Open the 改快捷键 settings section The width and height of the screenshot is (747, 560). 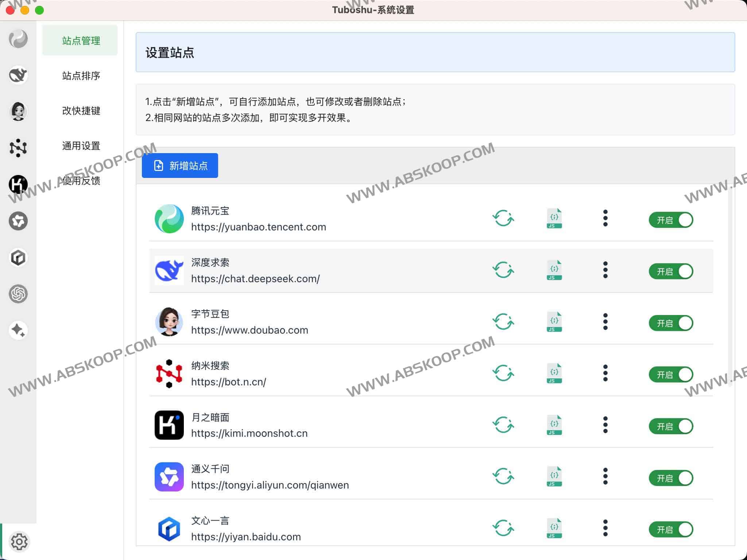81,111
